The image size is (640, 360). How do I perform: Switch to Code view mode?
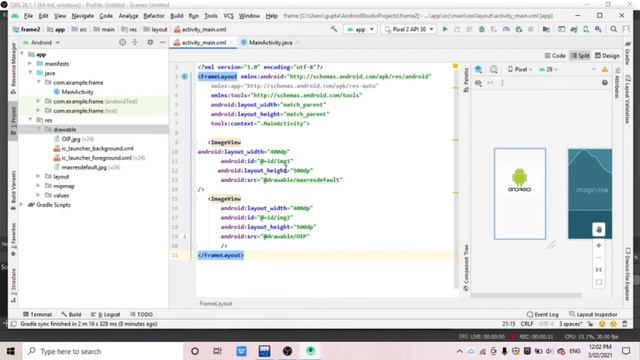[555, 56]
